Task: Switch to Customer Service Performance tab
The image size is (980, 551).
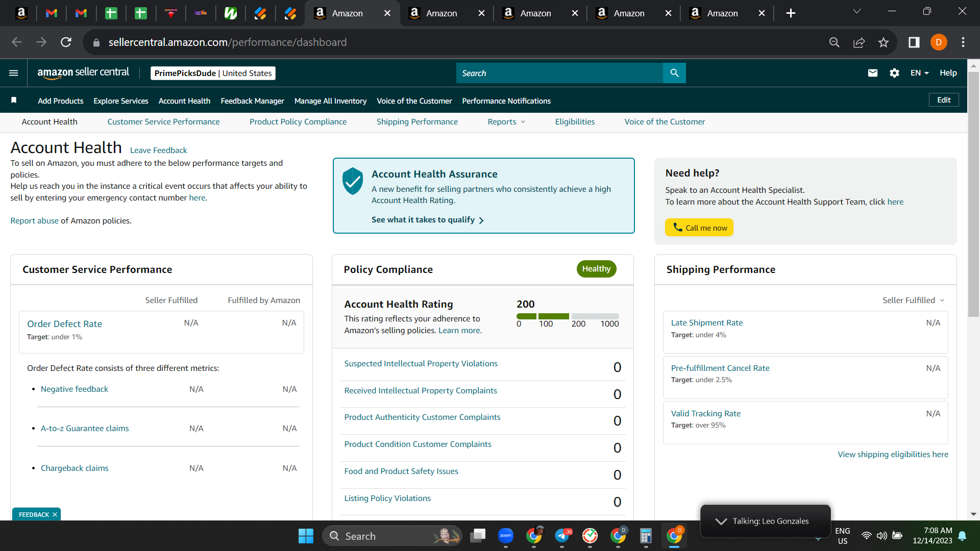Action: 163,122
